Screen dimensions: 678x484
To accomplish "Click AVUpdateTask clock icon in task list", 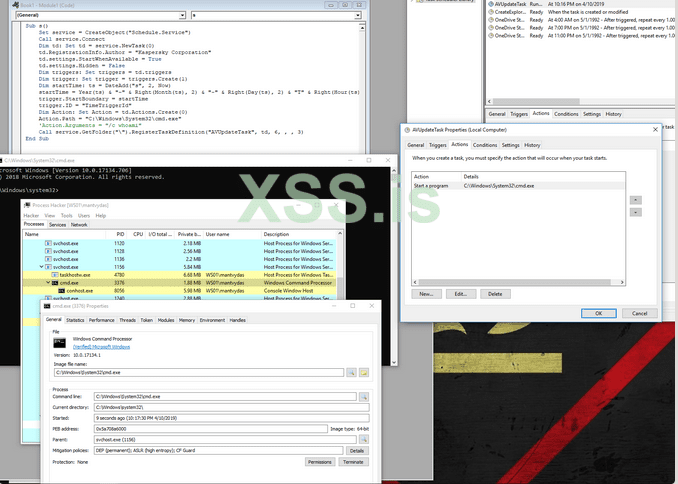I will 491,4.
